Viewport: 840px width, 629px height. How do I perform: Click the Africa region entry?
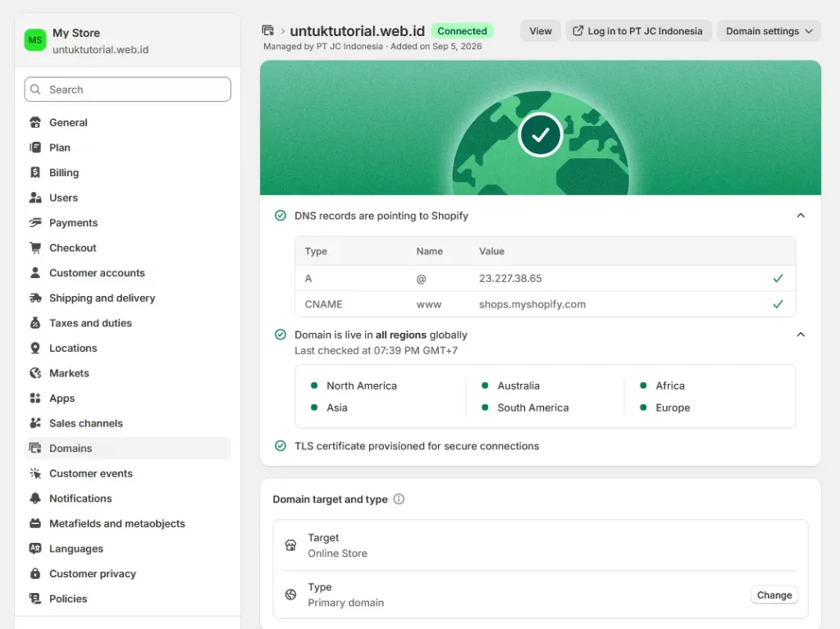point(662,385)
